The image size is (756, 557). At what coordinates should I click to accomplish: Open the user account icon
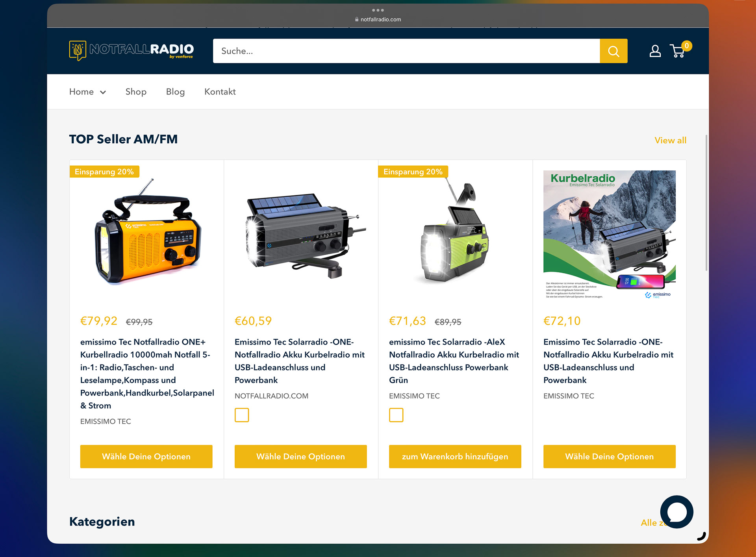tap(655, 51)
